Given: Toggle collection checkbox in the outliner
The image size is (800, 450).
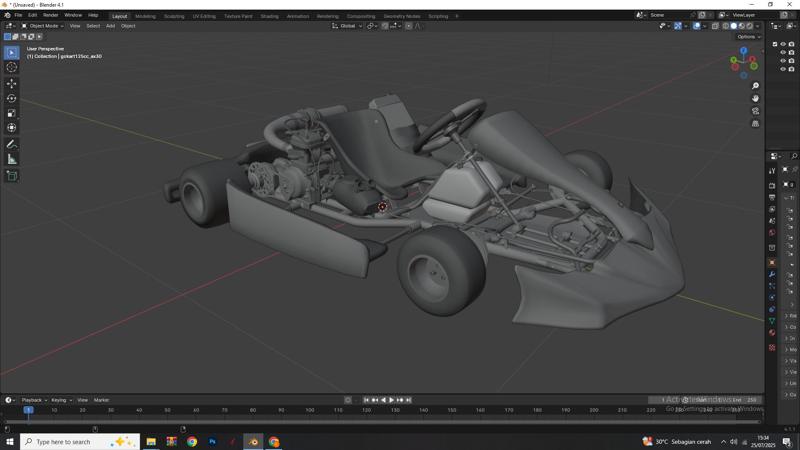Looking at the screenshot, I should coord(775,44).
